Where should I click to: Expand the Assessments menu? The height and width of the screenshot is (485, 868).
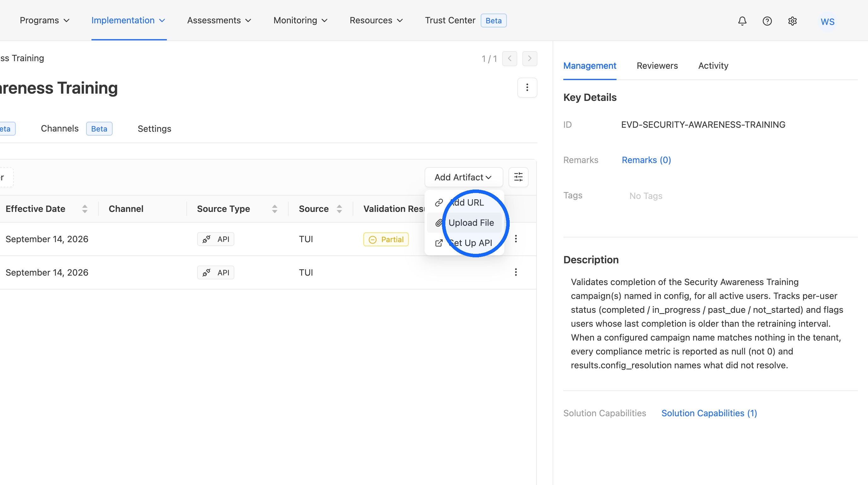coord(219,20)
